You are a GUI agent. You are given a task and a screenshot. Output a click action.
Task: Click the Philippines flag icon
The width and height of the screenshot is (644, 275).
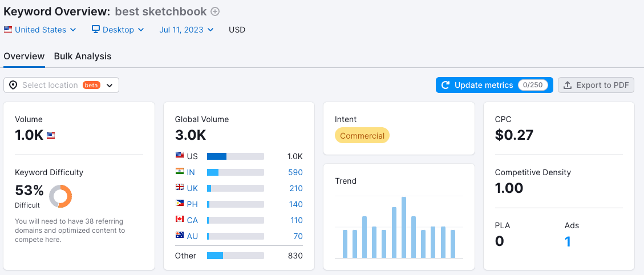pyautogui.click(x=180, y=204)
